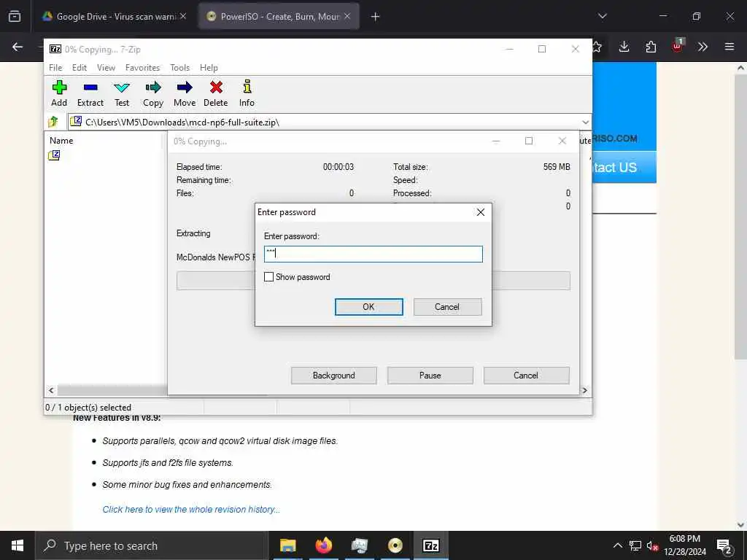Open the clock and date in taskbar

pos(685,545)
